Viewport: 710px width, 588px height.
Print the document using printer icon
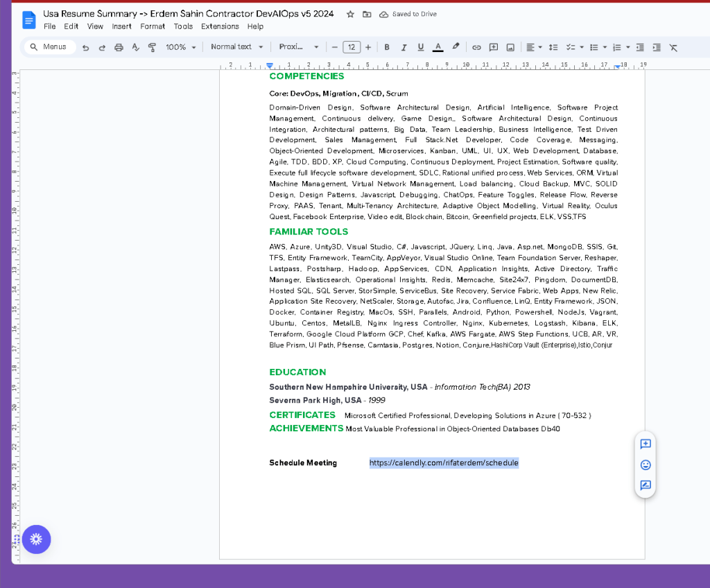pyautogui.click(x=119, y=48)
